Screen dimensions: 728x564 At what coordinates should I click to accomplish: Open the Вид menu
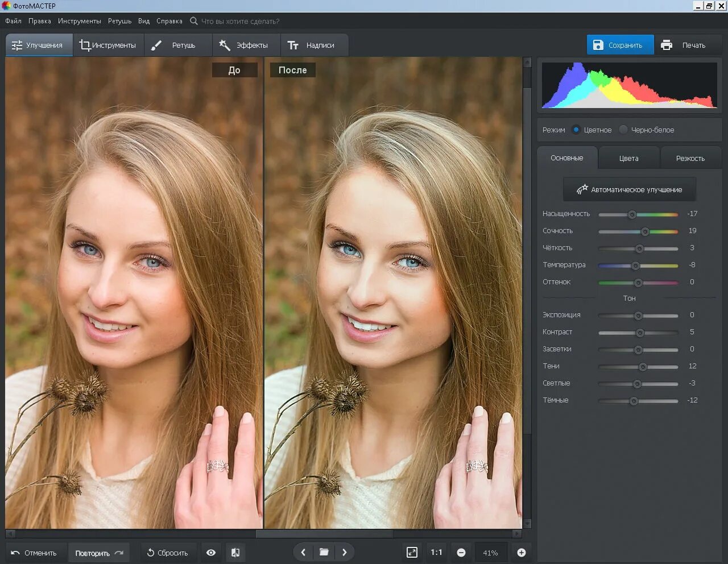144,21
